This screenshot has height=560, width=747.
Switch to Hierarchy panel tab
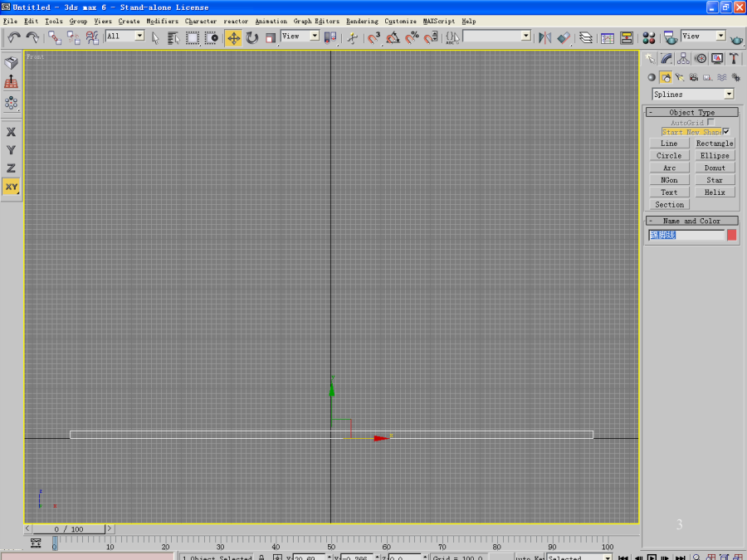[683, 59]
